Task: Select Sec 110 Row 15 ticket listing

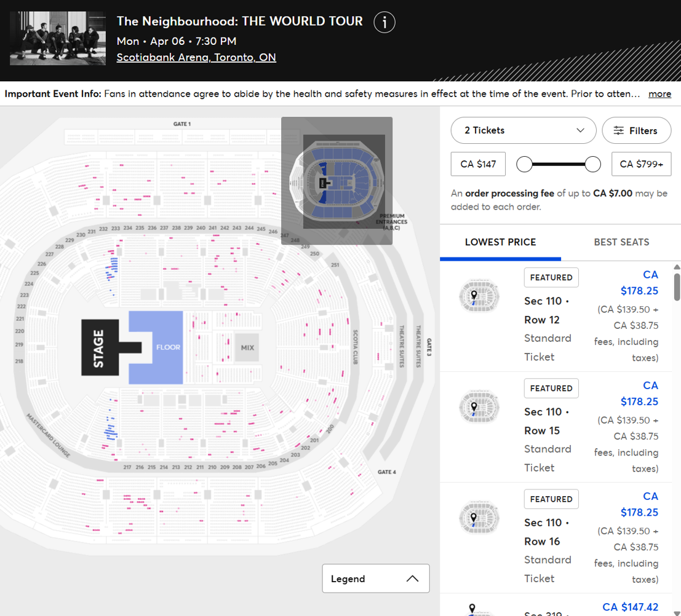Action: coord(557,427)
